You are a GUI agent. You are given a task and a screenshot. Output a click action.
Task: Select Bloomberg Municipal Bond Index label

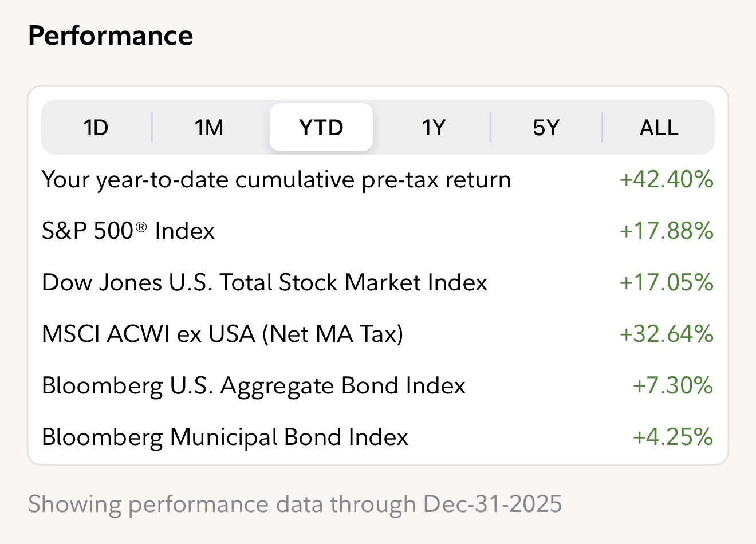[x=225, y=437]
